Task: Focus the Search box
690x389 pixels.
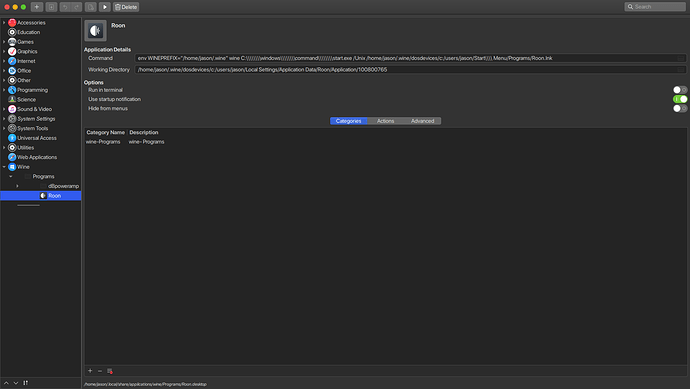Action: click(655, 7)
